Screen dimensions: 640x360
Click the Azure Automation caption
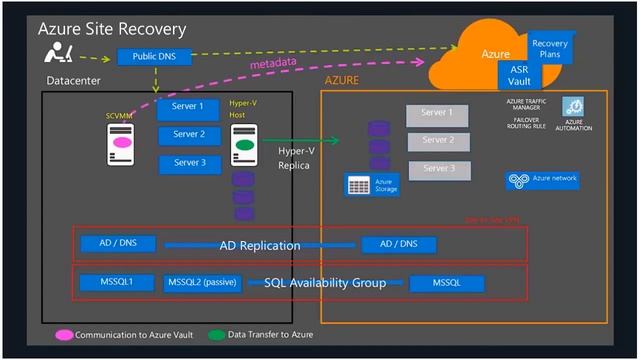pos(573,125)
